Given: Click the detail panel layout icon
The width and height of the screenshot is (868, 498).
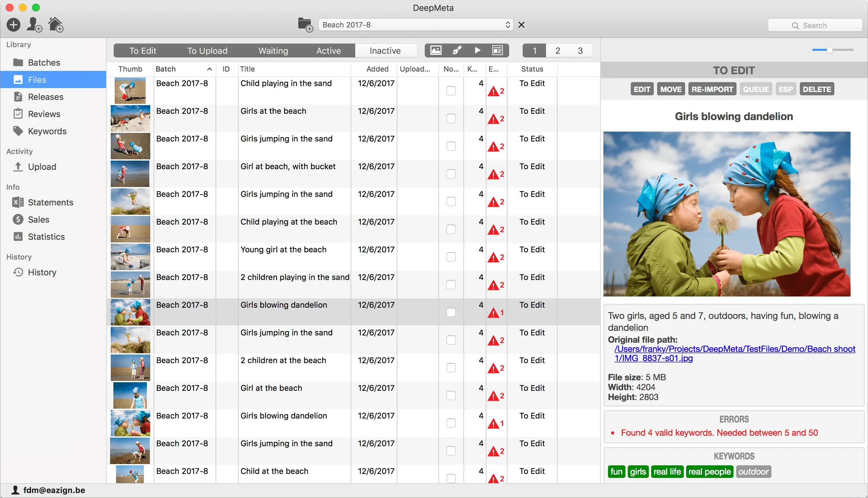Looking at the screenshot, I should tap(498, 50).
